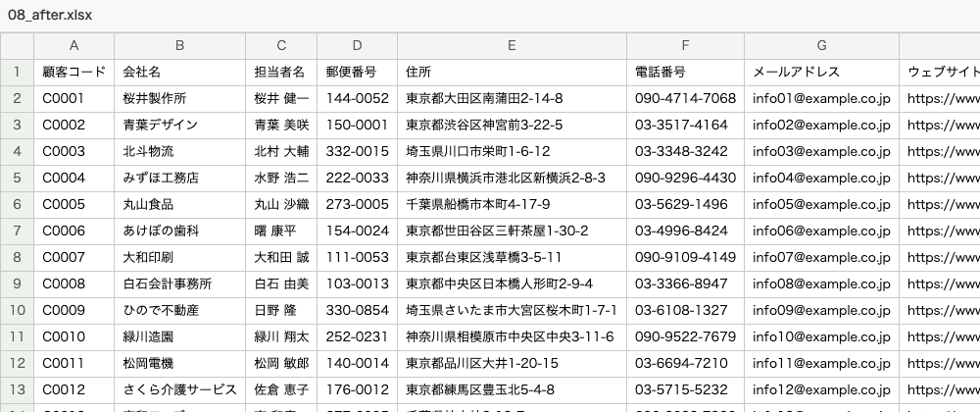
Task: Click the 会社名 header cell
Action: click(180, 73)
